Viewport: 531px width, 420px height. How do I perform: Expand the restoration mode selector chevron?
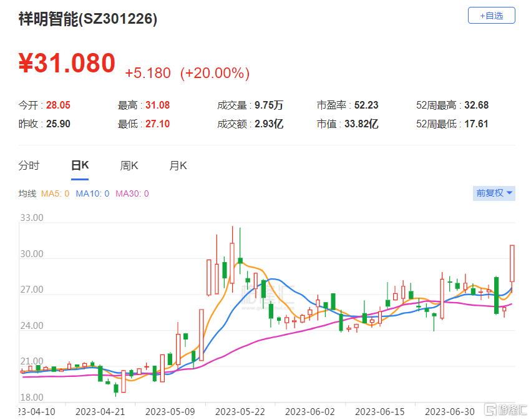coord(510,193)
